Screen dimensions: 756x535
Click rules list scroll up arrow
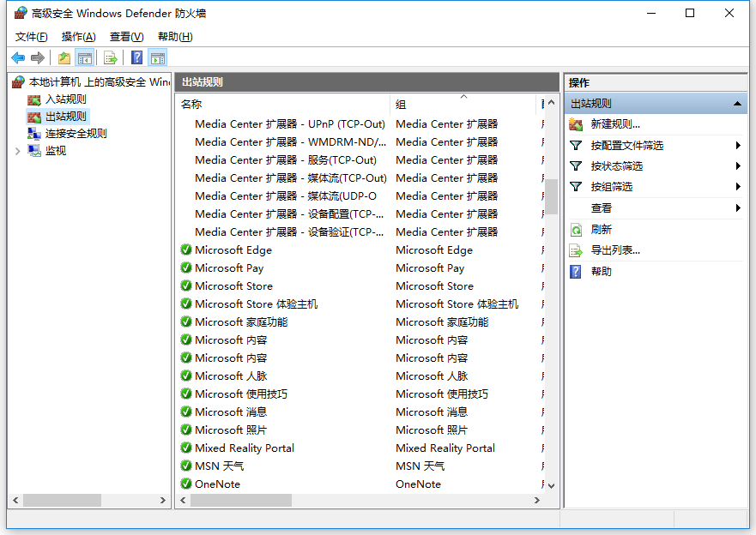[551, 103]
